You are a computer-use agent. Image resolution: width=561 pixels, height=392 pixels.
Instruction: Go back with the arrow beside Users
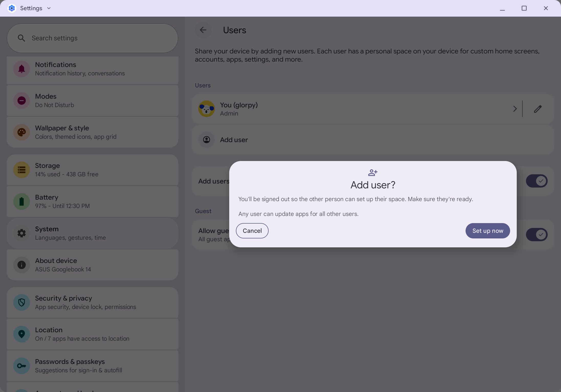click(x=203, y=30)
